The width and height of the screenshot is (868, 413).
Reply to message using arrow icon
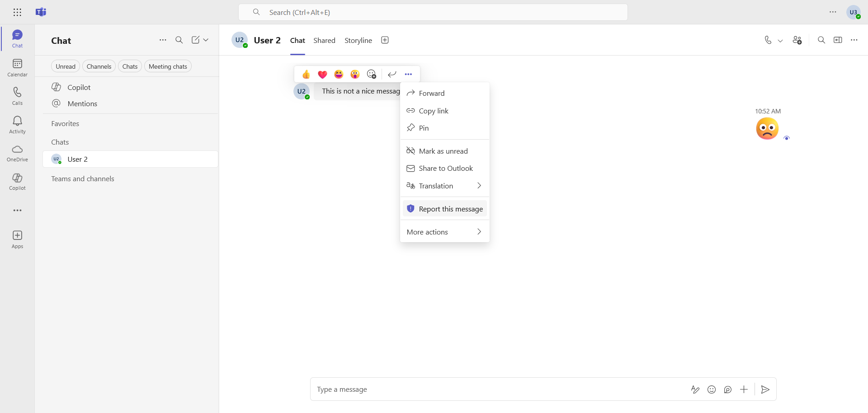pos(392,74)
